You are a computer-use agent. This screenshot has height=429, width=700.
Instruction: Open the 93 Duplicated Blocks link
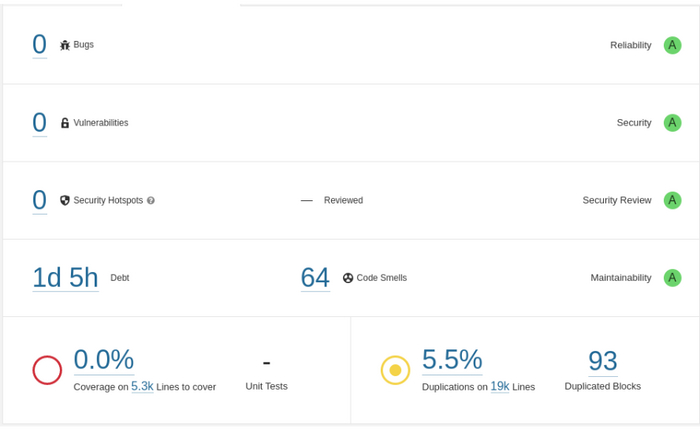pyautogui.click(x=603, y=361)
